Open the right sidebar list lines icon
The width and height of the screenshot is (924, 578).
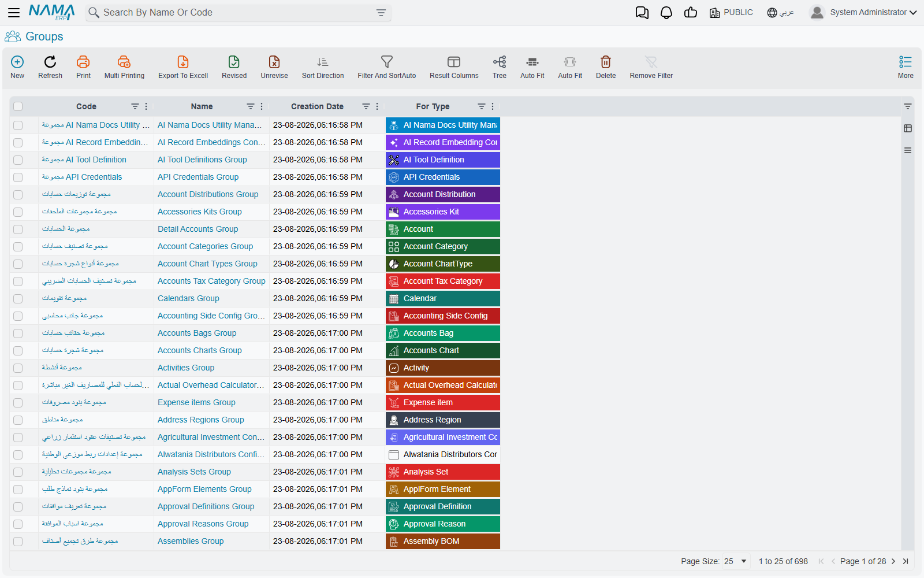[908, 150]
